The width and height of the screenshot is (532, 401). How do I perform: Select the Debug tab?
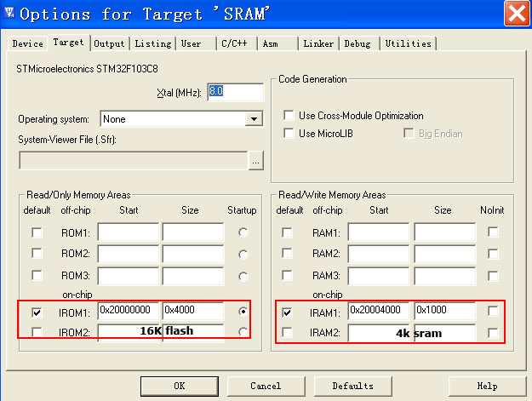[x=358, y=43]
